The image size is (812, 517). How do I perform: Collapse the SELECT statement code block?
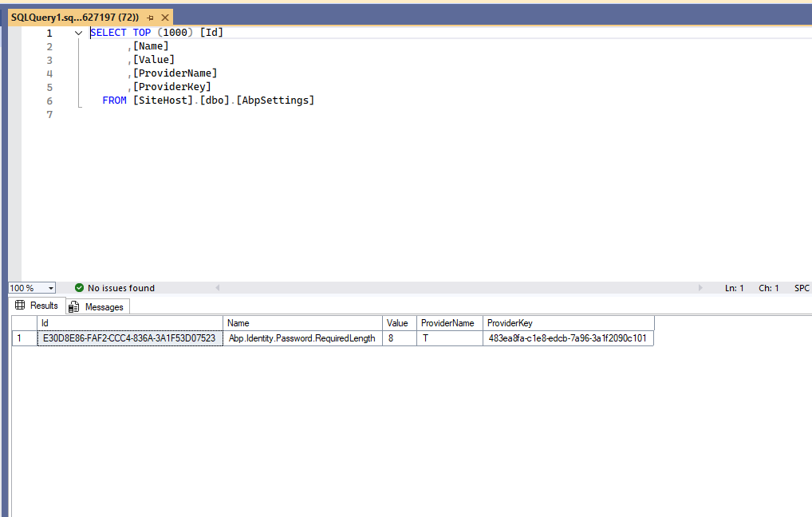[x=78, y=33]
